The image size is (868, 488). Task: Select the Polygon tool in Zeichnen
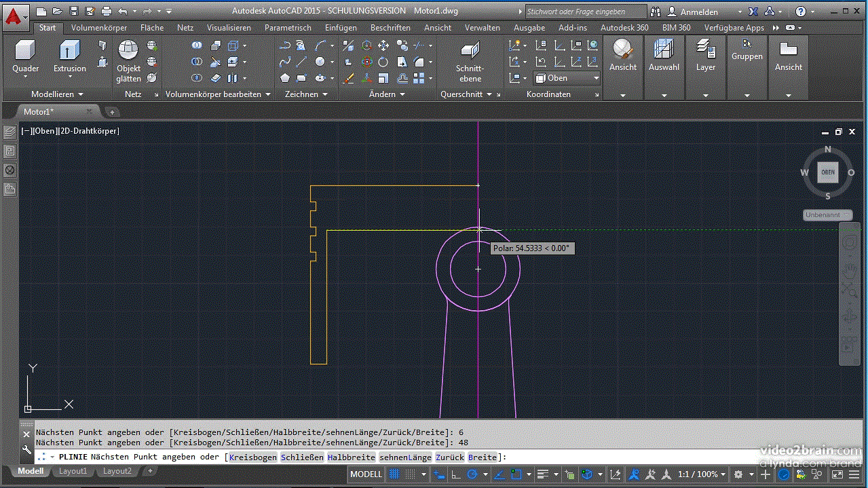click(285, 78)
